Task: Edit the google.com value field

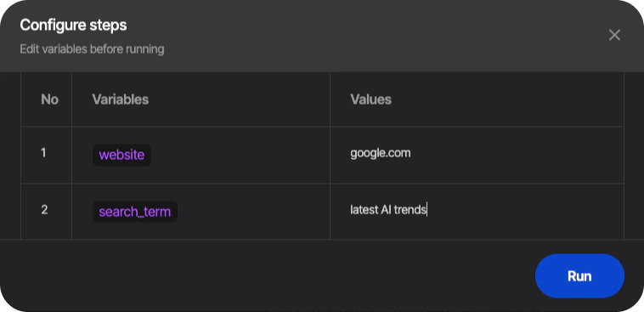Action: click(x=477, y=155)
